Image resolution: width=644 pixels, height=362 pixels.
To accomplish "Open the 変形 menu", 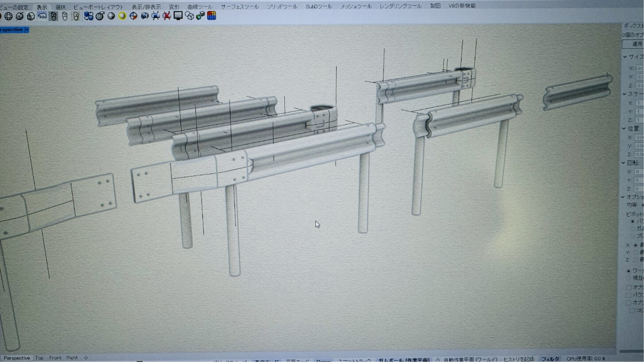I will point(174,7).
